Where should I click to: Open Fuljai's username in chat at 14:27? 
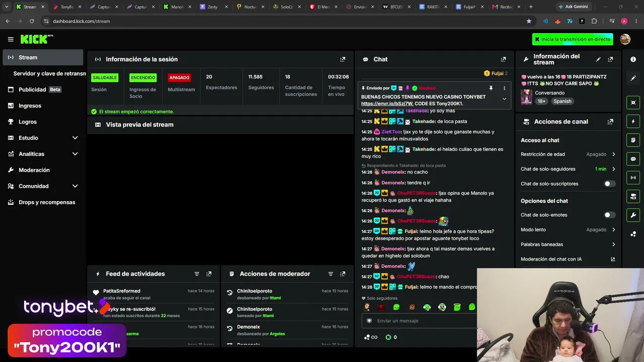coord(411,231)
